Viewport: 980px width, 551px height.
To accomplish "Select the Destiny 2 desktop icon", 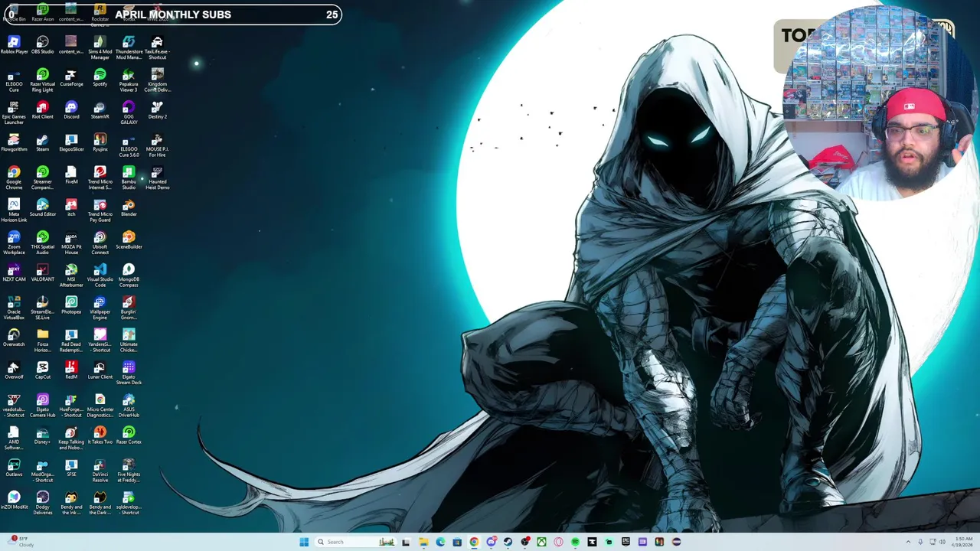I will (158, 110).
